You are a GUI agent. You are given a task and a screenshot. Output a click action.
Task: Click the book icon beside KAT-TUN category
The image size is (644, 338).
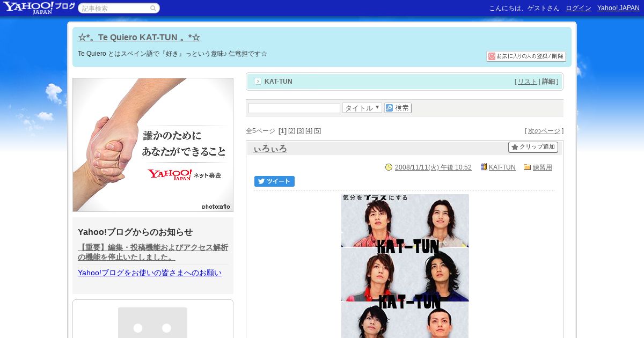(x=484, y=167)
